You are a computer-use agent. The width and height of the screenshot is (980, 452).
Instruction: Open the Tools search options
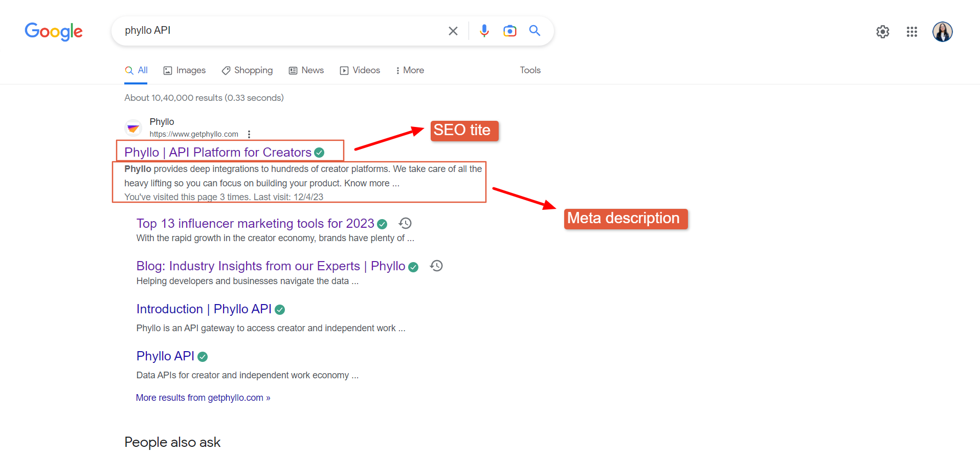pyautogui.click(x=530, y=70)
